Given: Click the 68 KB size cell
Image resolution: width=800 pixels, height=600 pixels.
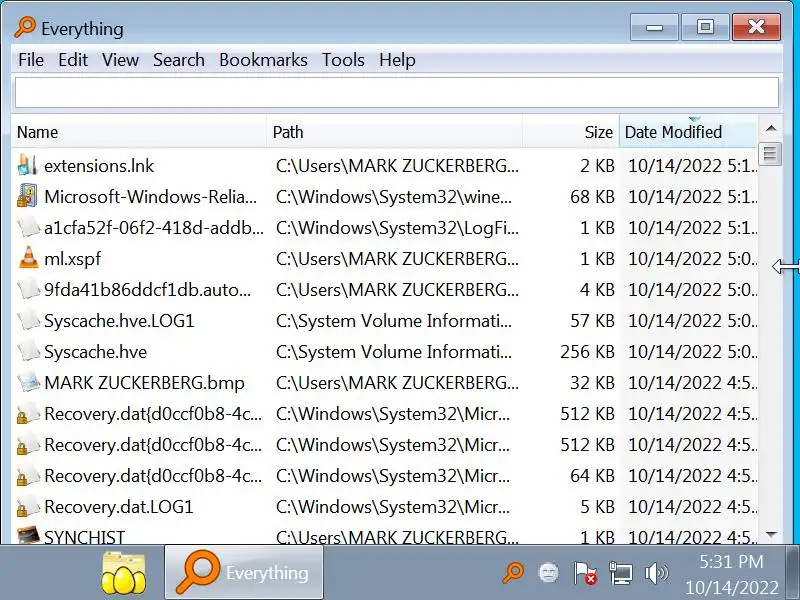Looking at the screenshot, I should (592, 197).
